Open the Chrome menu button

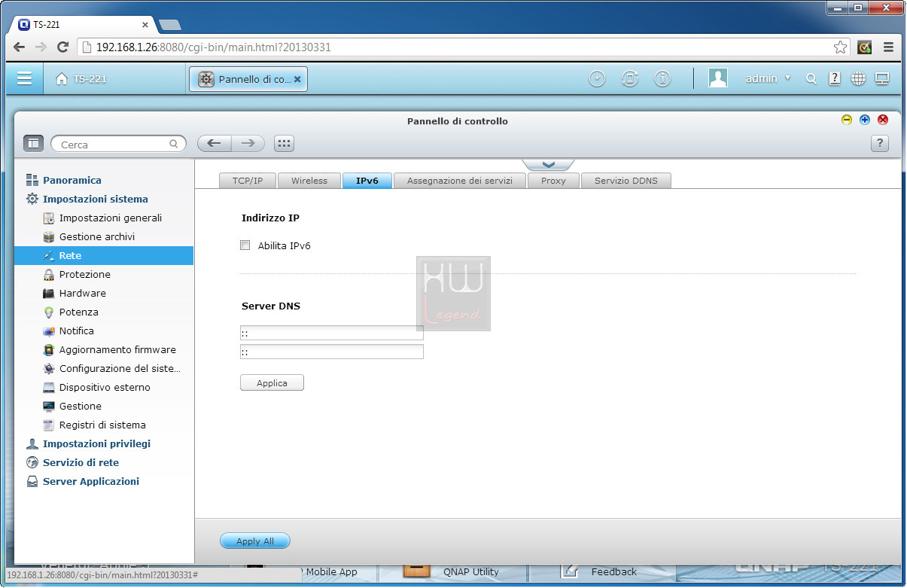(889, 47)
